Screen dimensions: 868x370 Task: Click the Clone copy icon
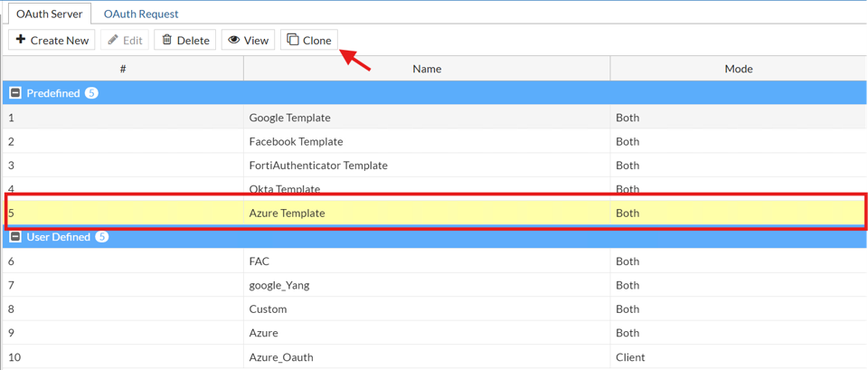[293, 40]
